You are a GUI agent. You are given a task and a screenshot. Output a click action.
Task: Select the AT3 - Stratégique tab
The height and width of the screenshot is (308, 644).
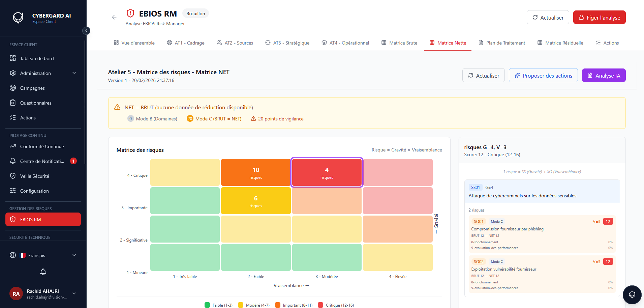[287, 43]
